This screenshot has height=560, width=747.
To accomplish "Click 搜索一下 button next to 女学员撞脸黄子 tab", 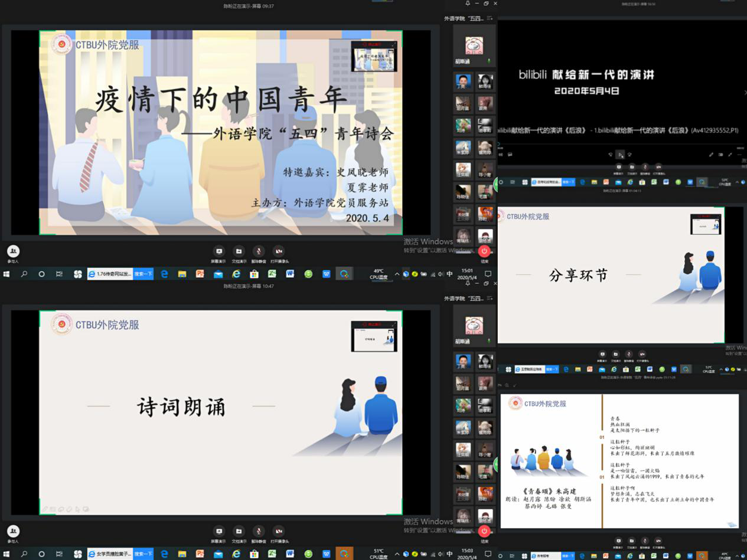I will click(x=143, y=554).
